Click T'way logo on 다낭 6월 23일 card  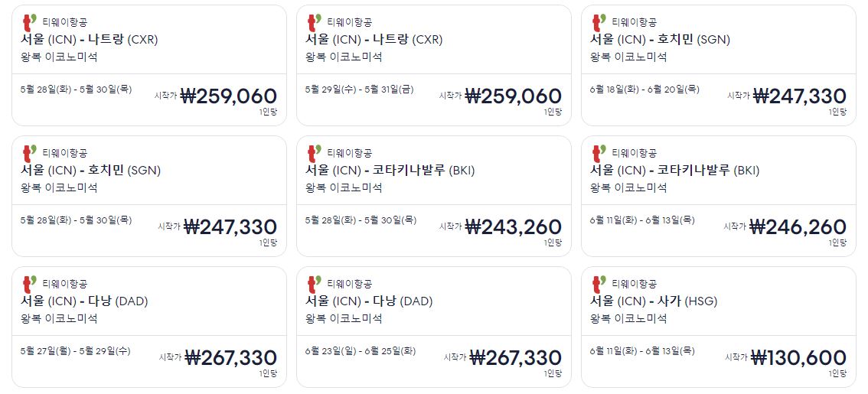click(x=315, y=285)
